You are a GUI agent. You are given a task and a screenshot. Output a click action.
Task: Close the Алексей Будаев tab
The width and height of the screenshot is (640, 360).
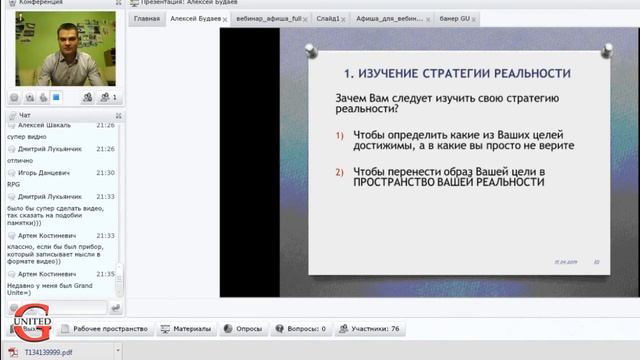point(225,20)
